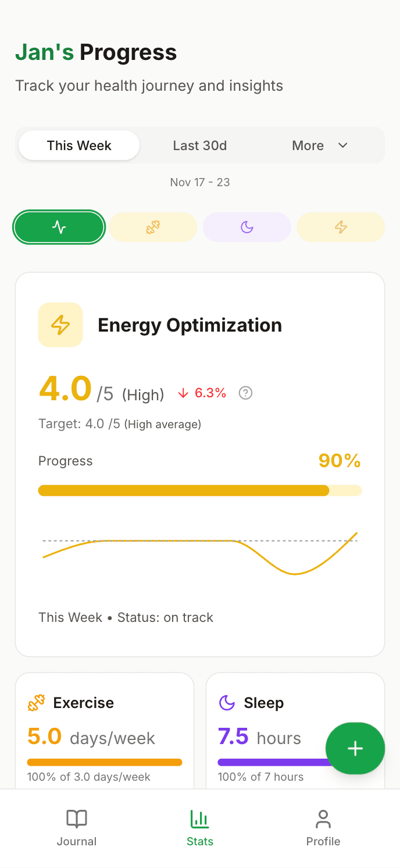The width and height of the screenshot is (400, 868).
Task: Open the Stats section from bottom navigation
Action: pyautogui.click(x=200, y=827)
